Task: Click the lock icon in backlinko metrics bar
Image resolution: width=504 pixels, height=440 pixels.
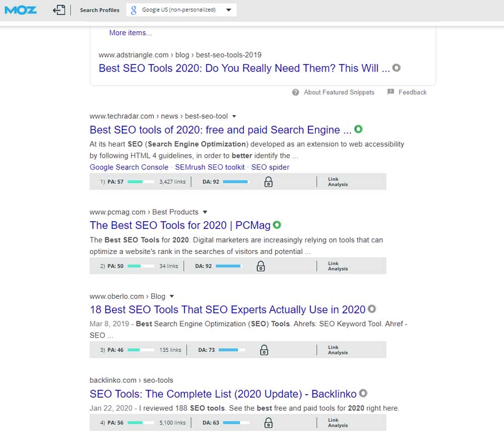Action: coord(269,423)
